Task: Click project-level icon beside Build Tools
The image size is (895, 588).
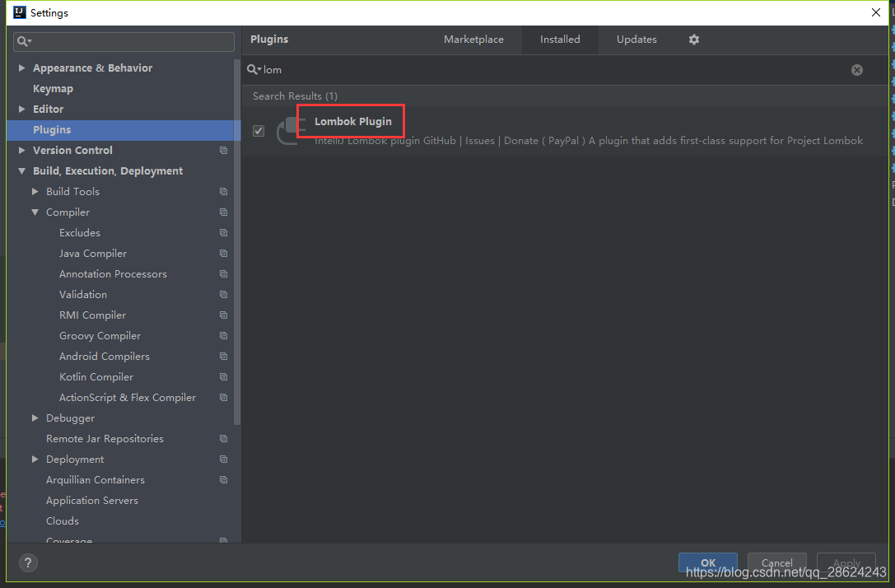Action: 223,191
